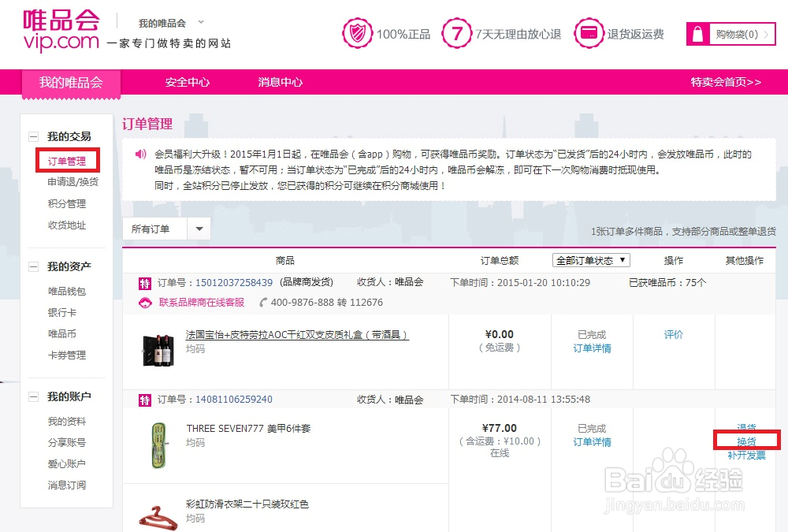
Task: Open 银行卡 in the sidebar
Action: (61, 312)
